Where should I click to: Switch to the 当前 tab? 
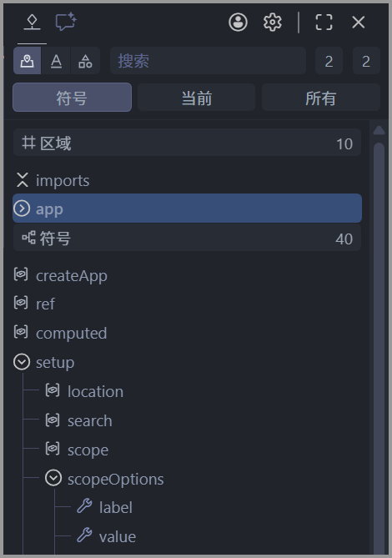tap(196, 98)
